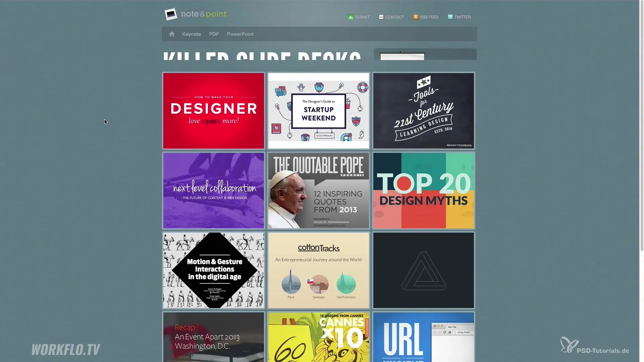
Task: Open the Recap An Event Apart 2013 deck
Action: pyautogui.click(x=214, y=337)
